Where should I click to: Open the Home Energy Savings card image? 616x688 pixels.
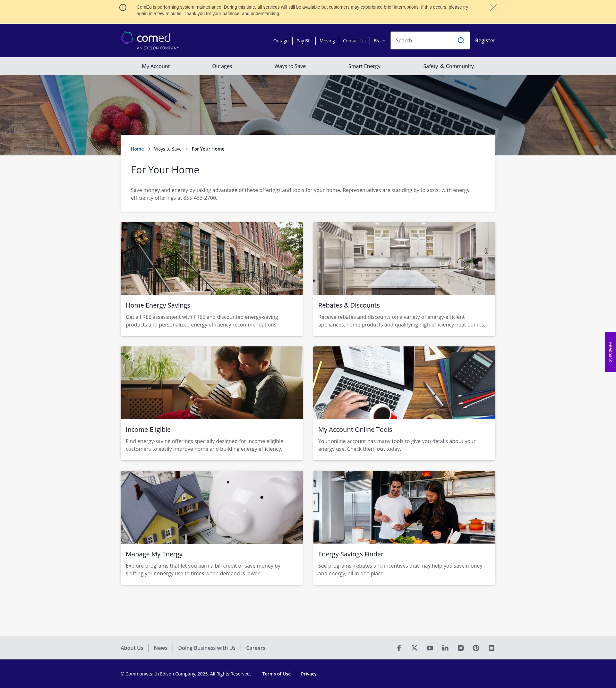coord(211,258)
